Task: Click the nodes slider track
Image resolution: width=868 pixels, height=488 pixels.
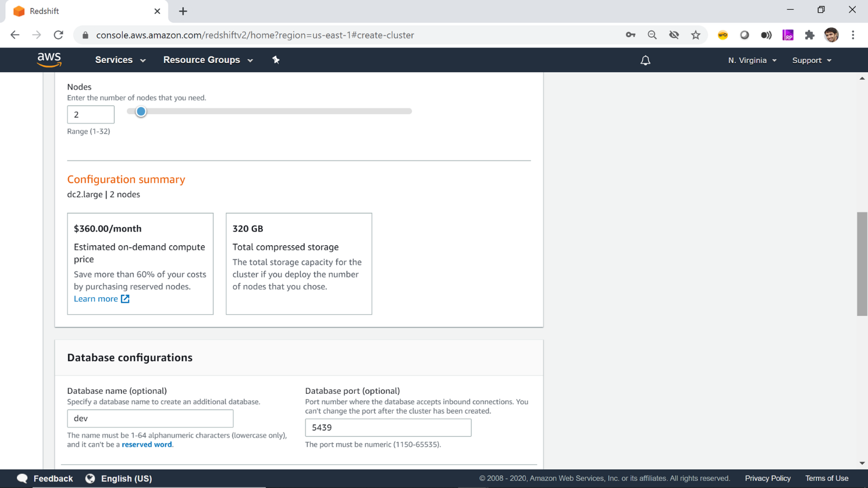Action: 269,111
